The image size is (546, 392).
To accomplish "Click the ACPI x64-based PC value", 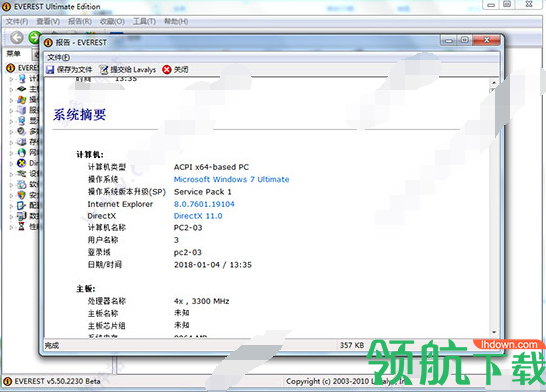I will click(x=211, y=167).
